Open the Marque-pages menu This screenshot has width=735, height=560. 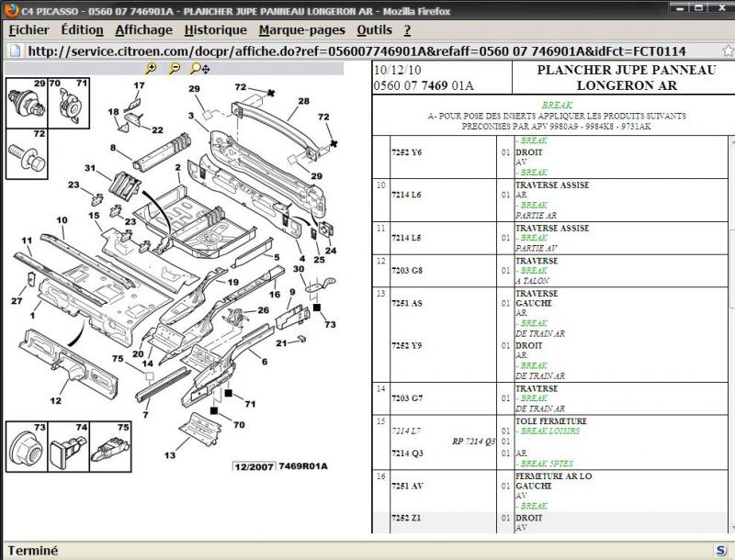click(x=302, y=30)
